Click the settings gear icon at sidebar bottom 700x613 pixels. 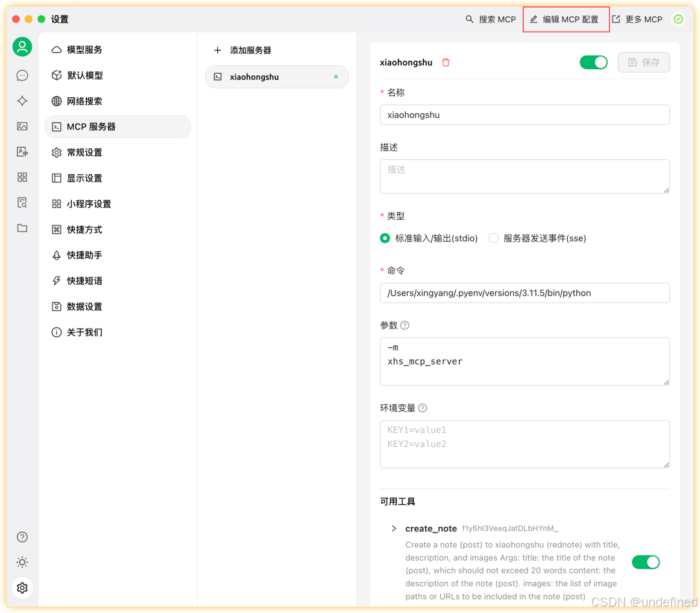22,588
